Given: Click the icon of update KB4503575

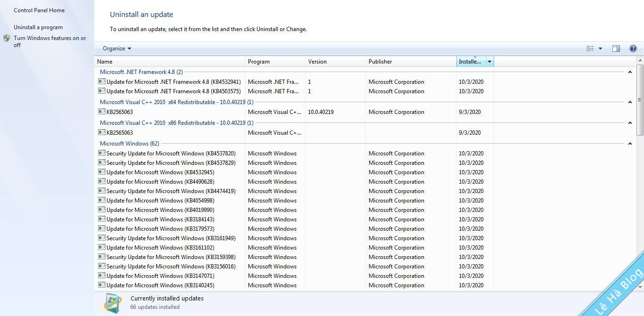Looking at the screenshot, I should [101, 91].
